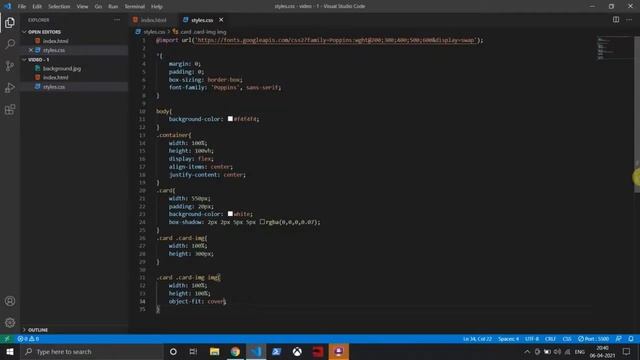Click the #f4f4f4 background color swatch

pos(230,119)
